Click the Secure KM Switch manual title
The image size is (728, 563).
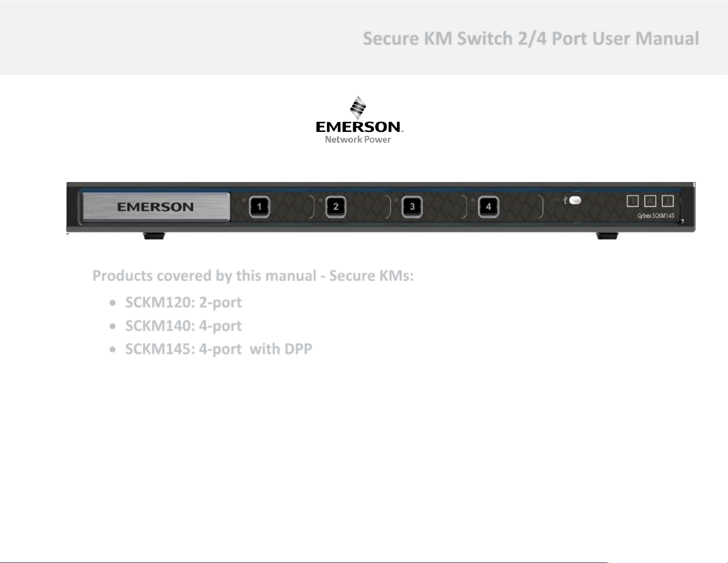click(530, 39)
